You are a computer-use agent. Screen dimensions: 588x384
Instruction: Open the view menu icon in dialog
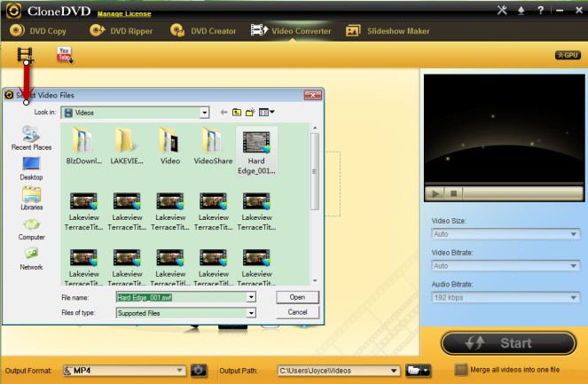click(267, 112)
